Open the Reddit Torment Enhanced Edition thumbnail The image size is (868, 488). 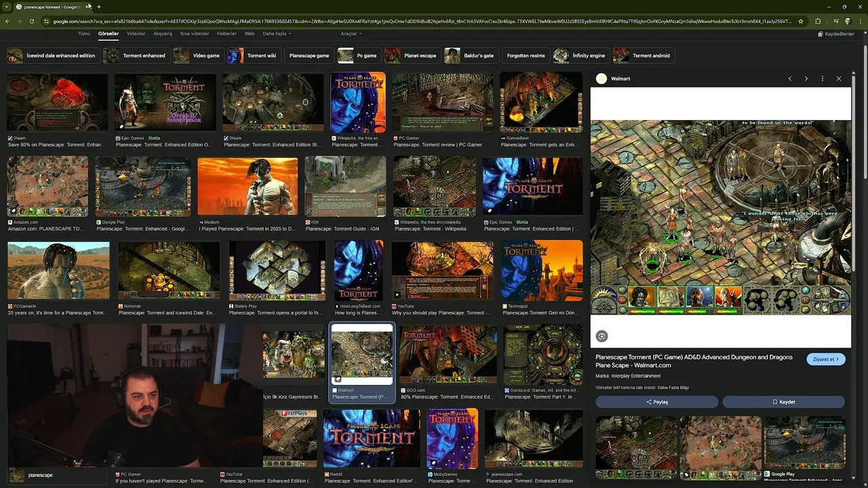tap(372, 439)
